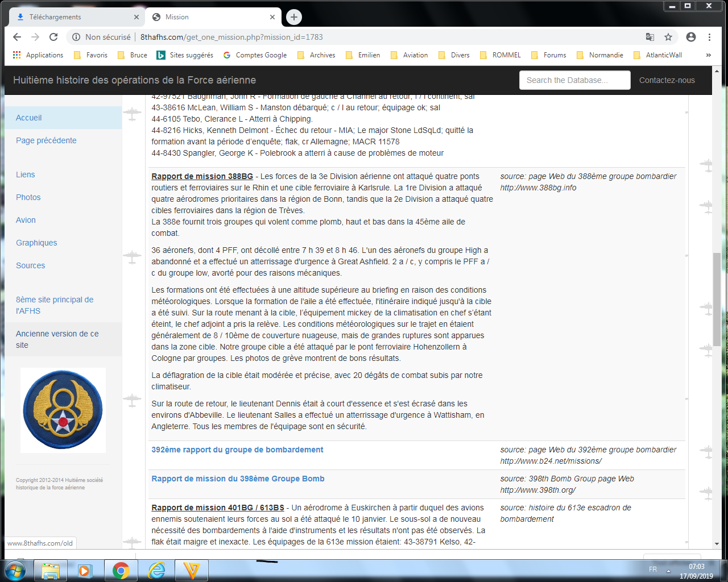Close the Téléchargements tab
Screen dimensions: 728x582
click(x=136, y=17)
